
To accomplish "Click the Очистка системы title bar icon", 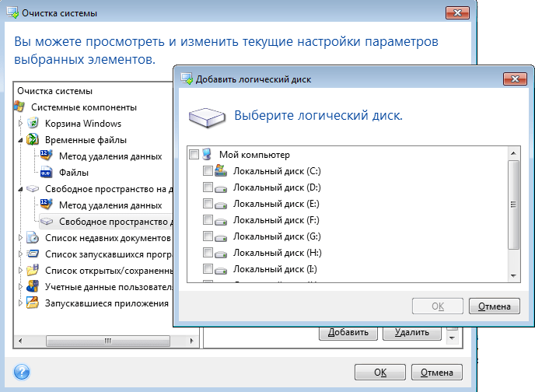I will coord(13,12).
